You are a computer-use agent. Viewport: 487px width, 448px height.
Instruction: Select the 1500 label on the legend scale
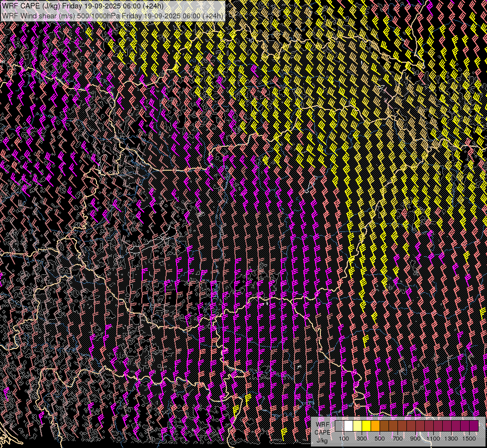[x=469, y=439]
